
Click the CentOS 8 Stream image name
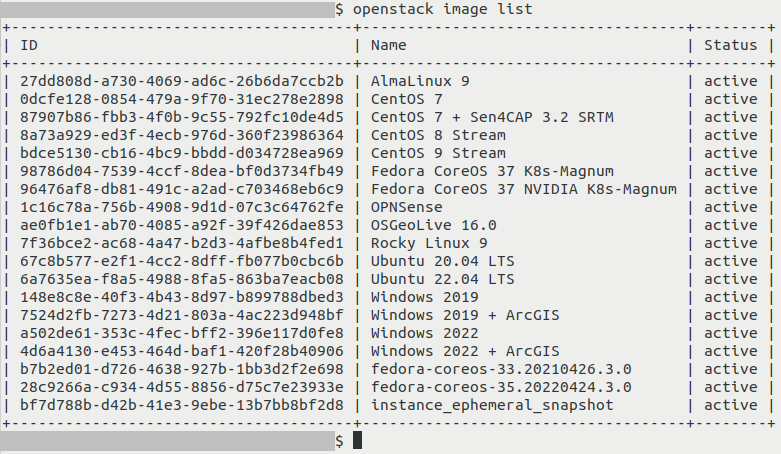[x=438, y=135]
